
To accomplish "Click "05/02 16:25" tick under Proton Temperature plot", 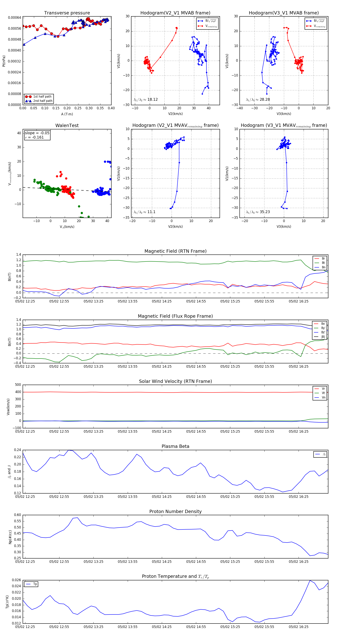I will pos(299,627).
